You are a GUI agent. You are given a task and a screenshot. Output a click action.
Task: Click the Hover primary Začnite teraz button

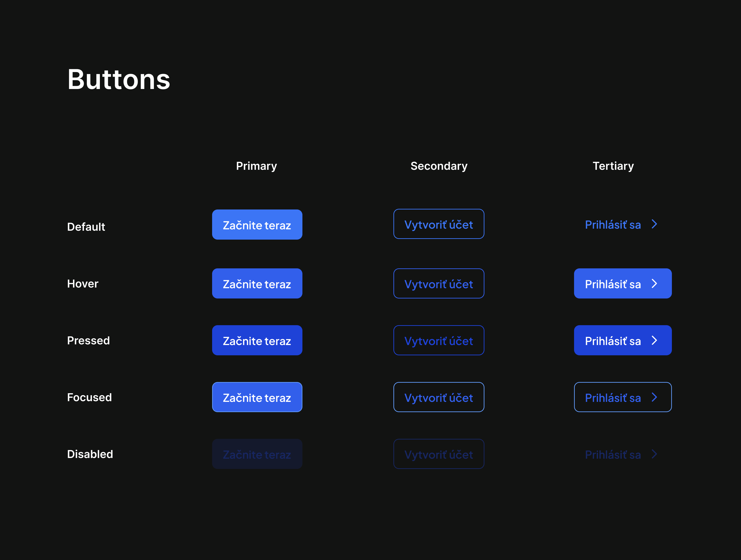[257, 283]
